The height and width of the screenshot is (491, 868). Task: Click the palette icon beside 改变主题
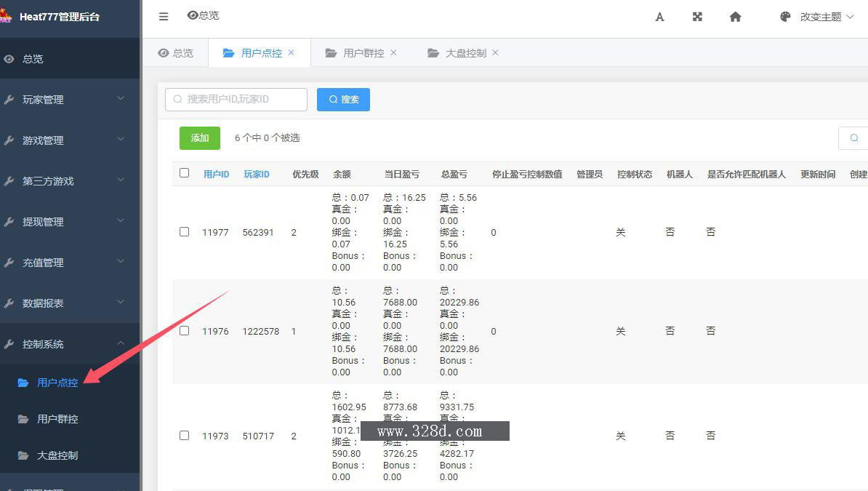pos(785,17)
